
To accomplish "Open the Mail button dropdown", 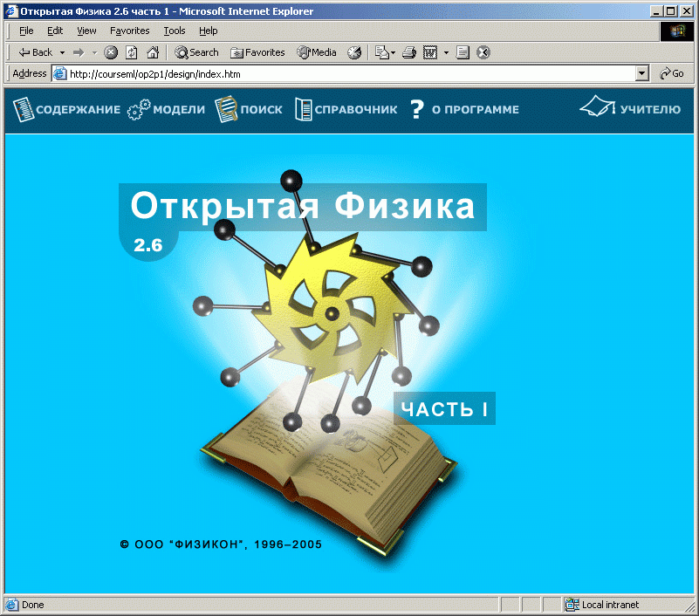I will pos(393,52).
